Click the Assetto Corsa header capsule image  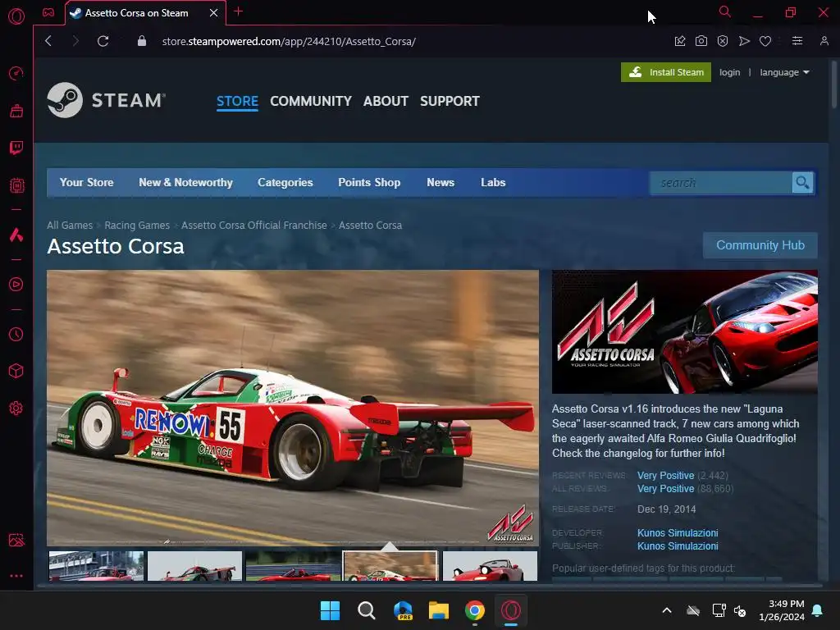[x=685, y=331]
